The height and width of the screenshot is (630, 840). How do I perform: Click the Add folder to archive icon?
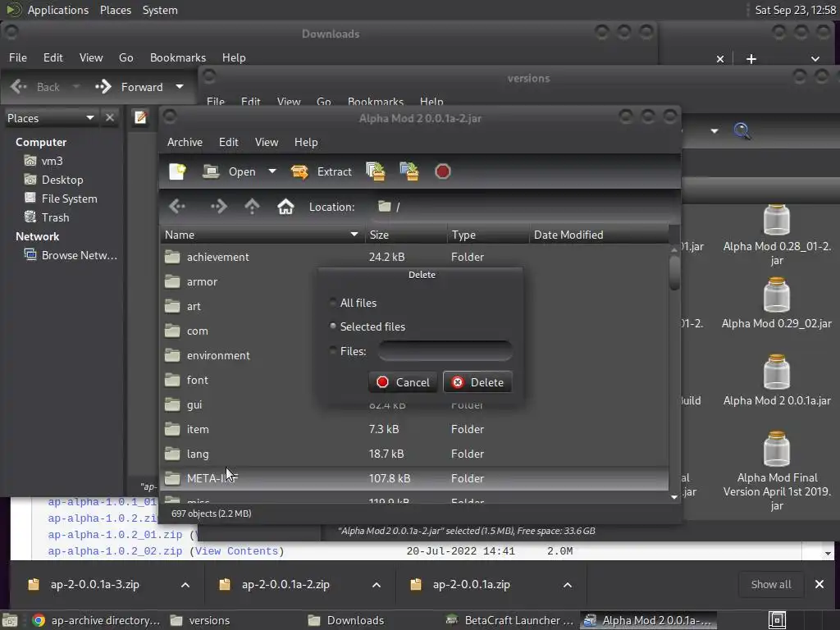point(409,171)
